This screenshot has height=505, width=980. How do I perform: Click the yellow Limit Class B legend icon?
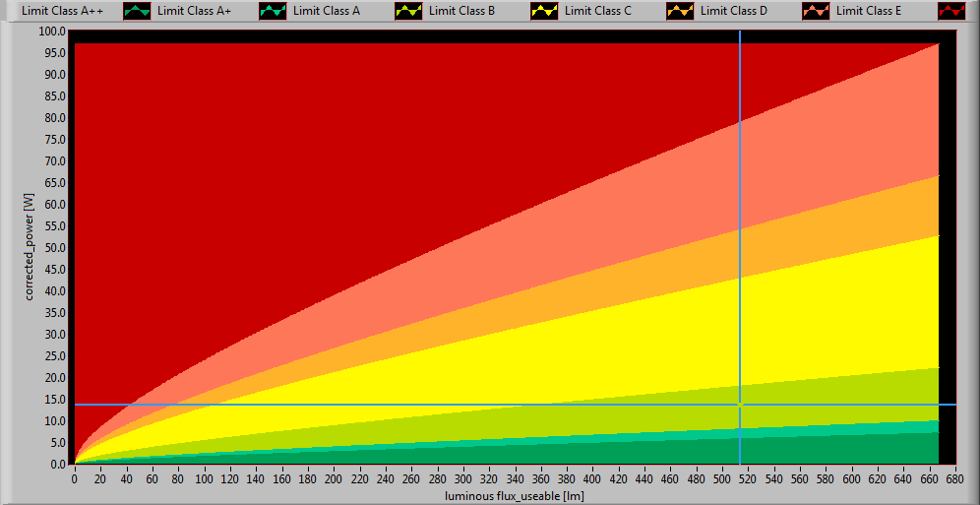click(543, 11)
